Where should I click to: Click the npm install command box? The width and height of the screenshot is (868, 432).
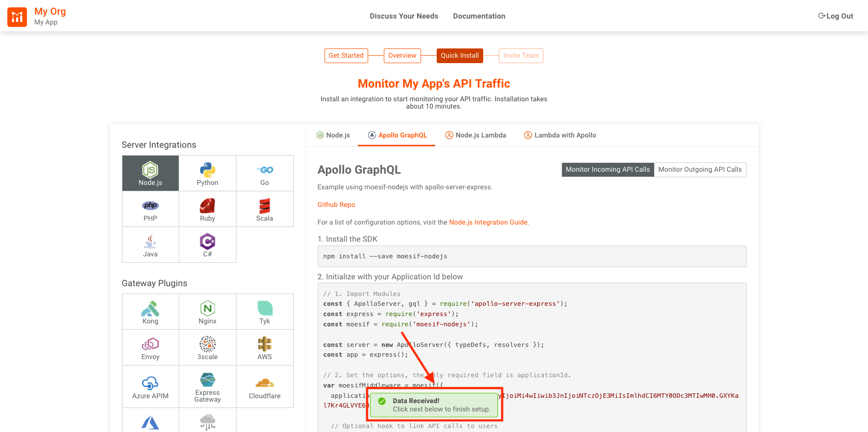point(532,256)
